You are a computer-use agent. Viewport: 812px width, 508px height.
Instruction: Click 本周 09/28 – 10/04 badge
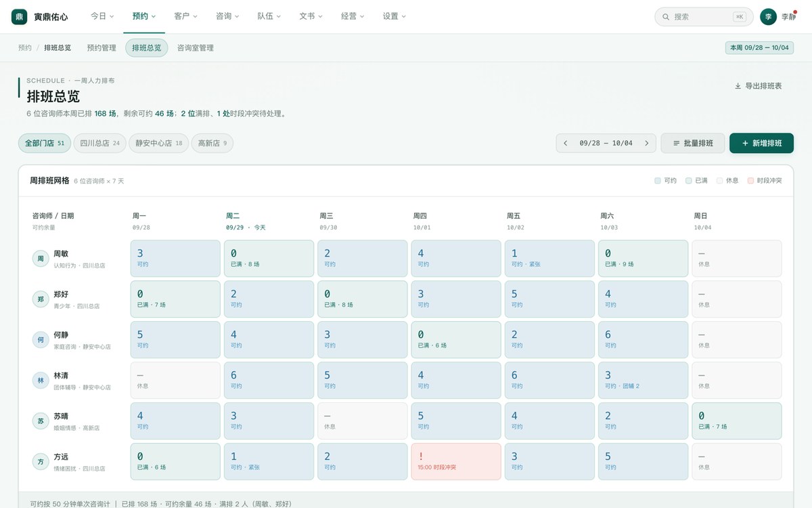point(759,48)
